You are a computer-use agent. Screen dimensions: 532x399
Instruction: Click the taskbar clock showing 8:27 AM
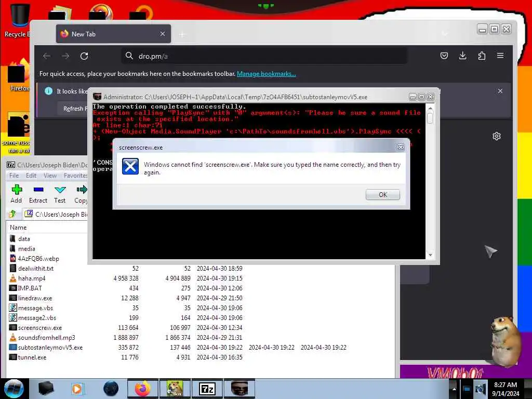coord(506,389)
